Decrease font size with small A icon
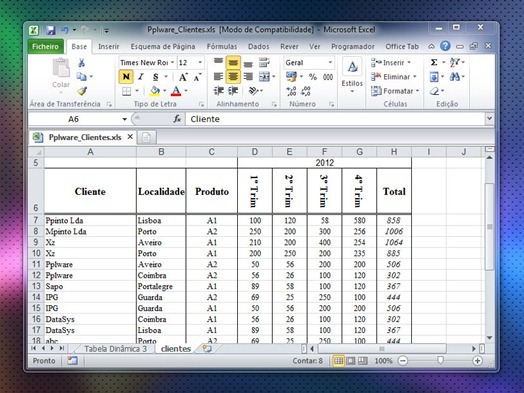524x393 pixels. coord(198,78)
